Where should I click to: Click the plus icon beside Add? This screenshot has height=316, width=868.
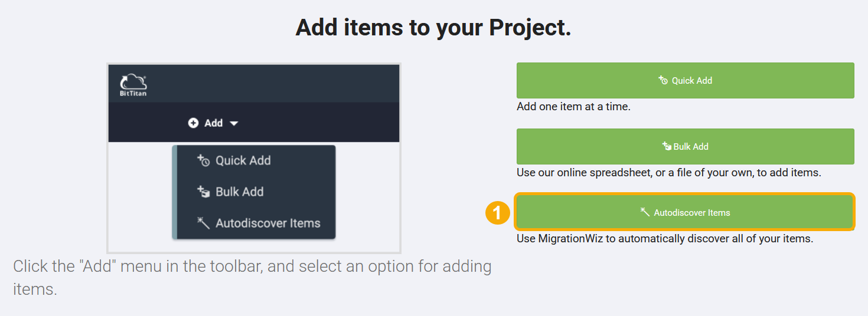pos(193,123)
